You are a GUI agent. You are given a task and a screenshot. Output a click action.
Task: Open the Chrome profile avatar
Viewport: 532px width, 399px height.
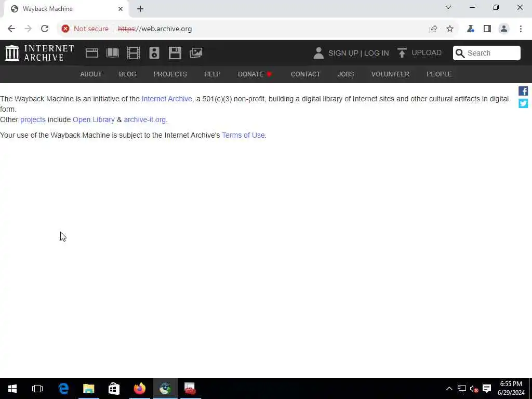pos(504,29)
